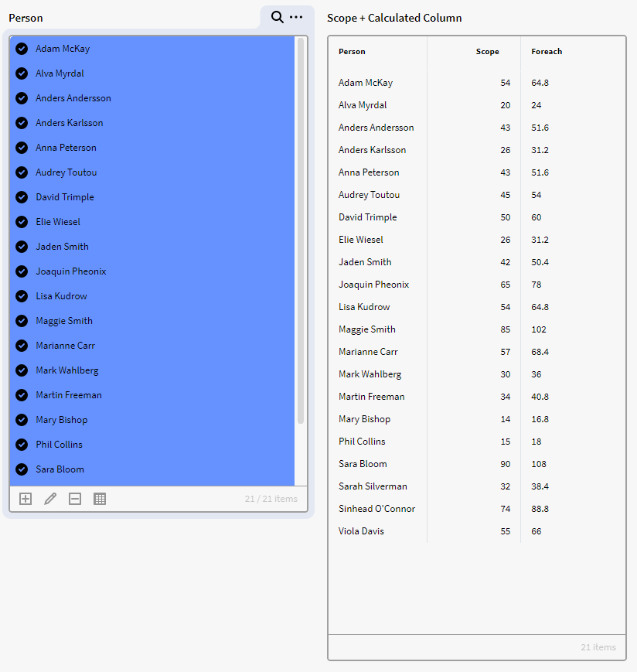Click the pencil edit icon in footer
Viewport: 637px width, 672px height.
(50, 499)
